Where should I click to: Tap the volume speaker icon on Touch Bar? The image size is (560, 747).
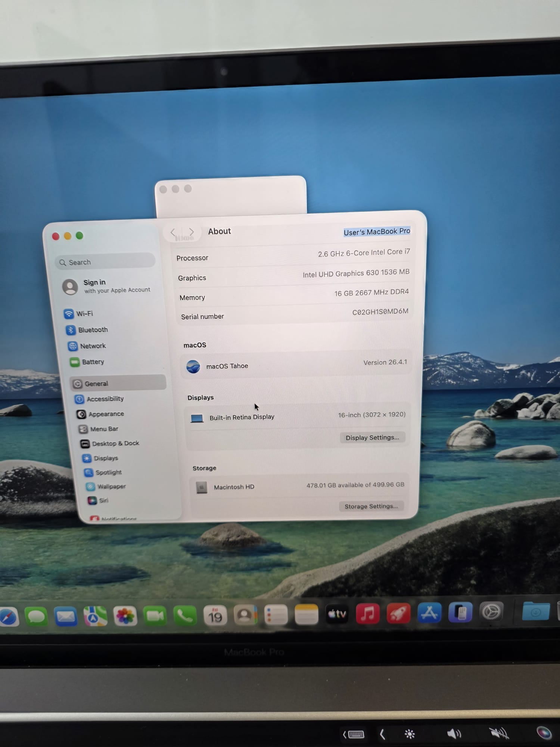coord(454,734)
